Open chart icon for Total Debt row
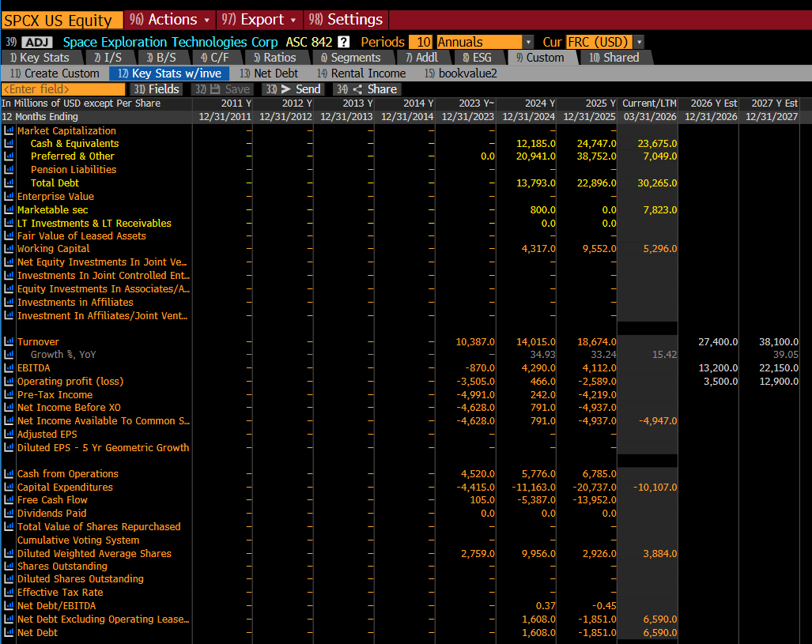Viewport: 812px width, 644px height. 9,183
